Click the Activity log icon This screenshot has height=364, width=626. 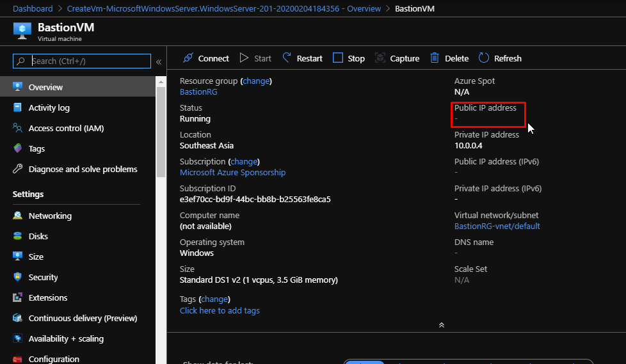[17, 107]
